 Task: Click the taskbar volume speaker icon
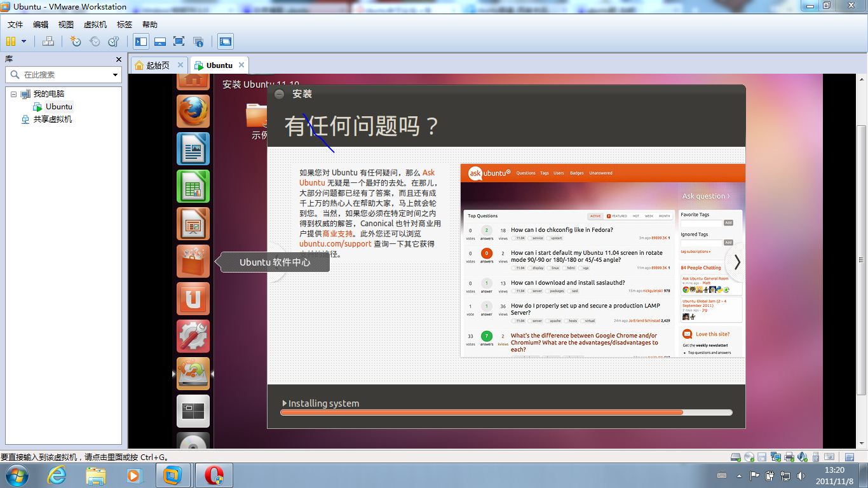click(x=802, y=475)
